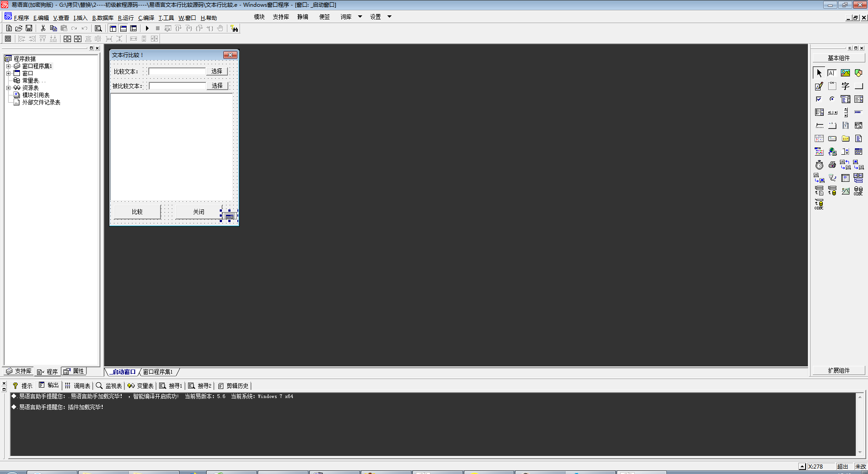868x474 pixels.
Task: Click the horizontal center alignment toolbar icon
Action: coord(67,39)
